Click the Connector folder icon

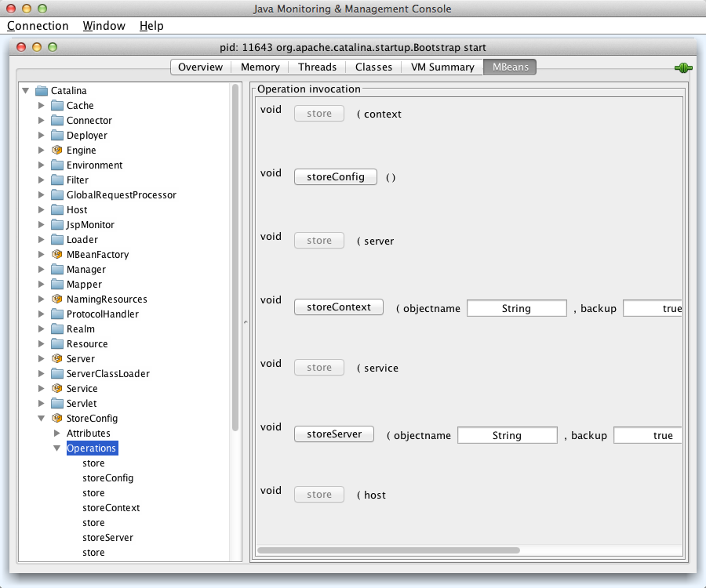coord(57,121)
